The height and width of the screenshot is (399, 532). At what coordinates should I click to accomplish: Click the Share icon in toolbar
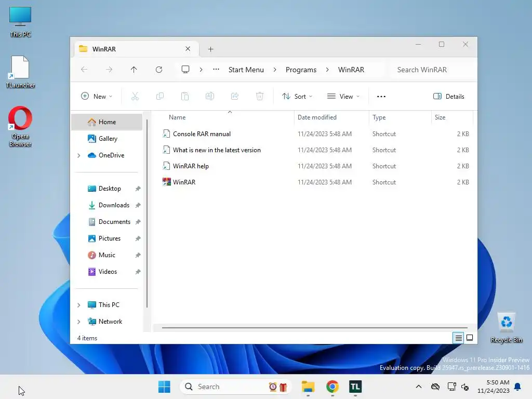pyautogui.click(x=235, y=96)
